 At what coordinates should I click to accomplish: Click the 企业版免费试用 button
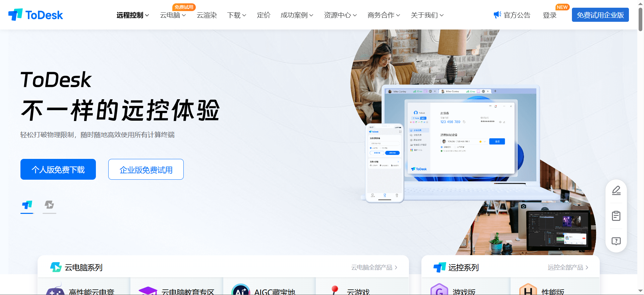coord(146,169)
